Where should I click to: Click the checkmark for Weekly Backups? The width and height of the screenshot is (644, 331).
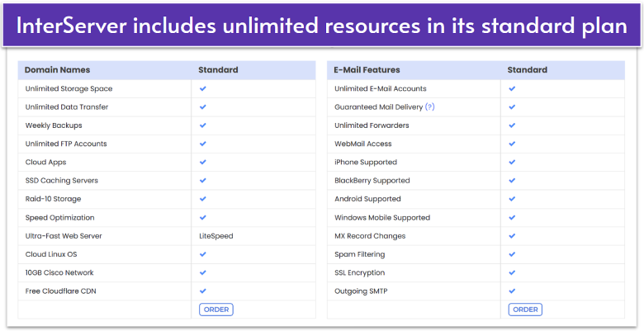(x=203, y=125)
